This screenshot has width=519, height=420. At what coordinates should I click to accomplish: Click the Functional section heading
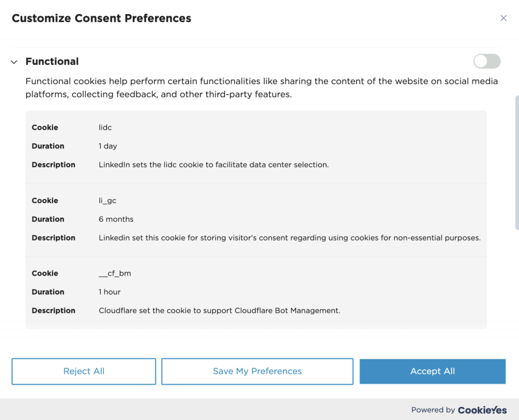[52, 61]
